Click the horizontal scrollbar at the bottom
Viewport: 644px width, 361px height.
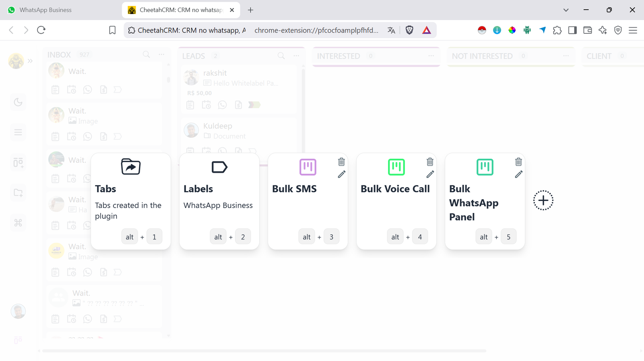coord(264,351)
